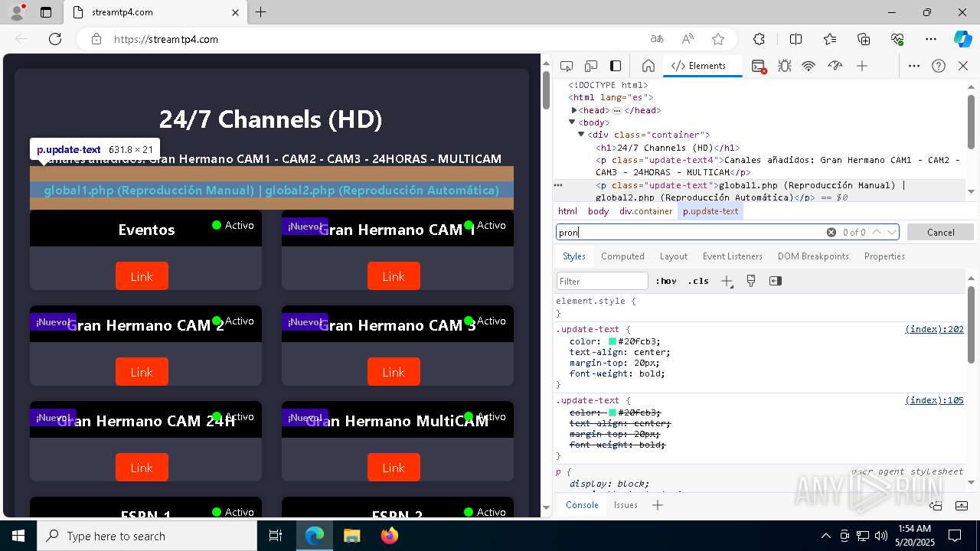Click the styles Filter input
The image size is (980, 551).
click(x=603, y=281)
